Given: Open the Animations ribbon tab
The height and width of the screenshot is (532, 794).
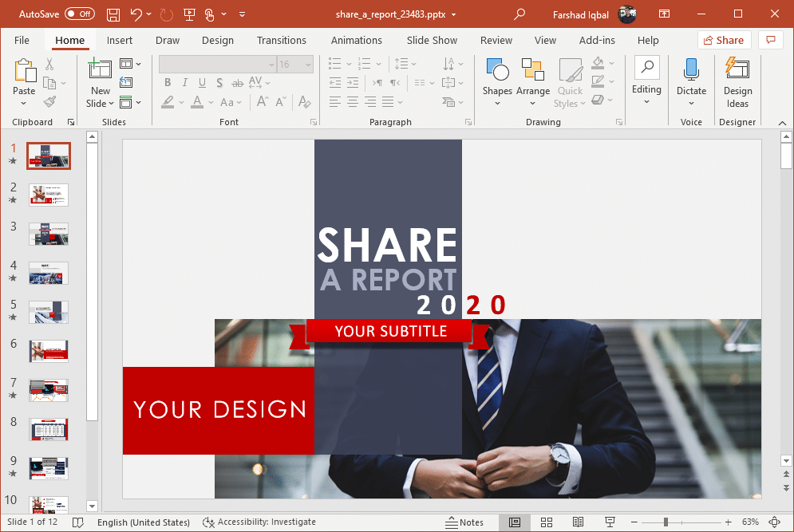Looking at the screenshot, I should [x=356, y=40].
